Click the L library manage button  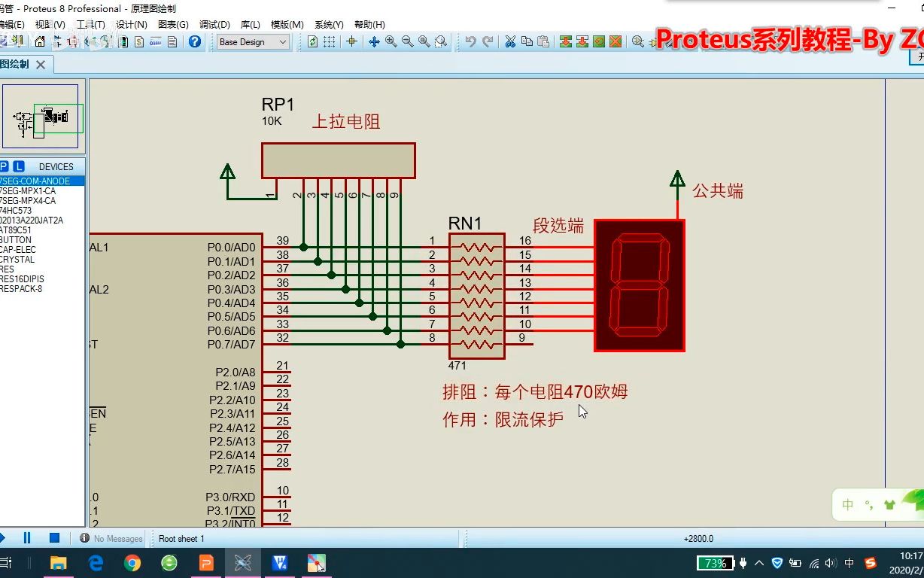point(19,166)
